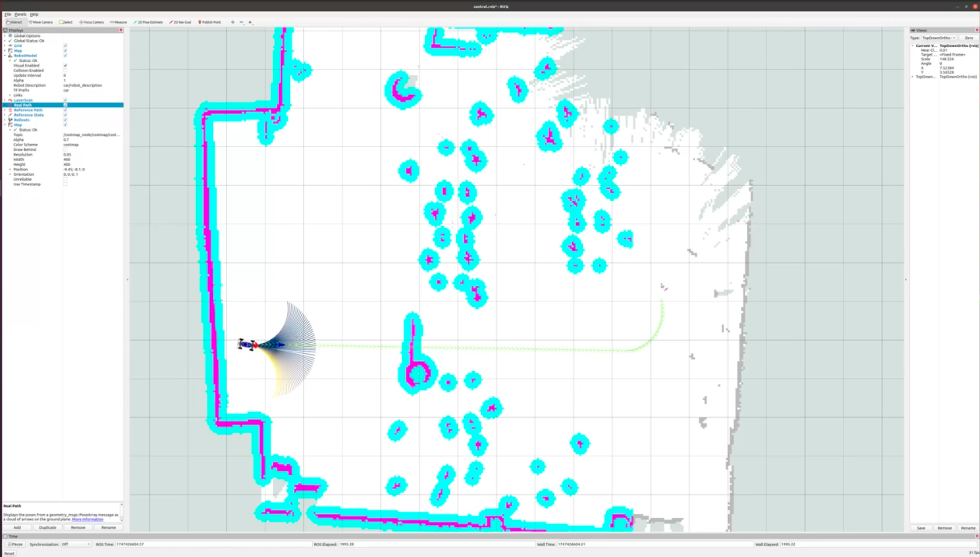Image resolution: width=980 pixels, height=557 pixels.
Task: Open the File menu
Action: pyautogui.click(x=7, y=14)
